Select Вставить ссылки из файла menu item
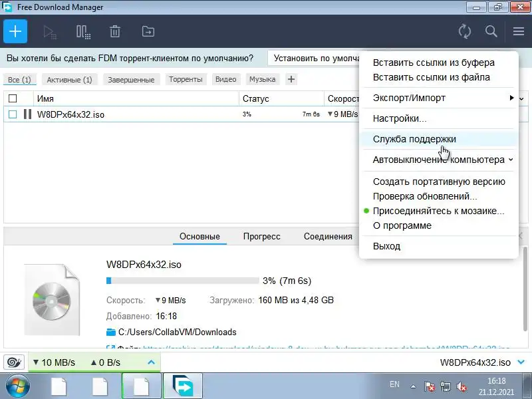This screenshot has height=399, width=532. [431, 77]
